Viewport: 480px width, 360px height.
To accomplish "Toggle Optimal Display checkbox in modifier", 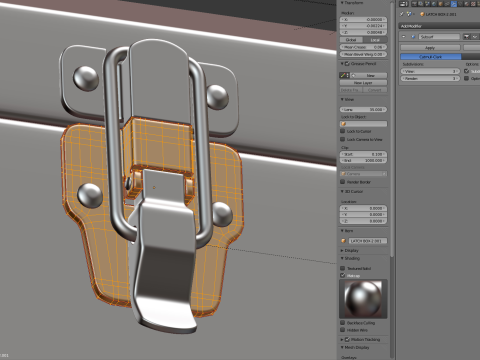I will 466,78.
